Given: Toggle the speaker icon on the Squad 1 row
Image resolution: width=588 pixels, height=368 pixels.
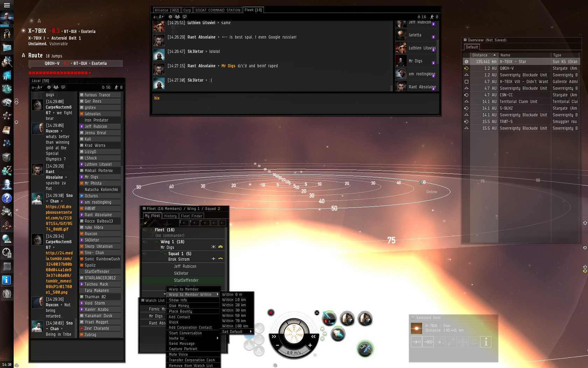Looking at the screenshot, I should (145, 254).
